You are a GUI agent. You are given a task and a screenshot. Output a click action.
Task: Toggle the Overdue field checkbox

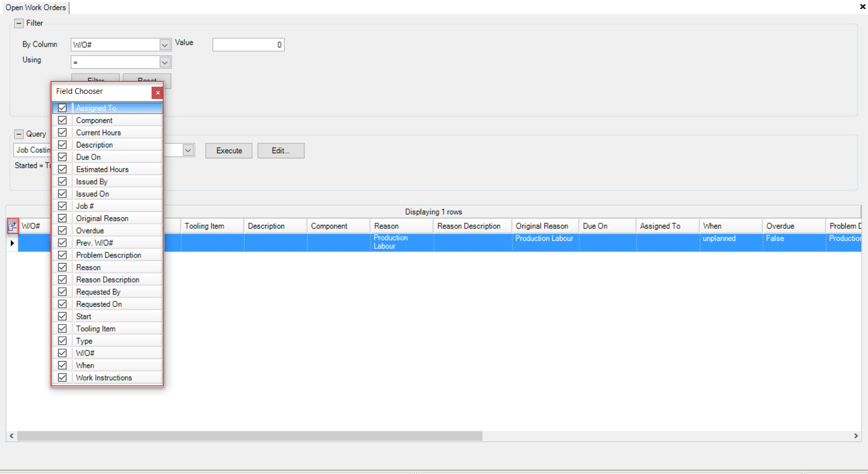click(62, 231)
